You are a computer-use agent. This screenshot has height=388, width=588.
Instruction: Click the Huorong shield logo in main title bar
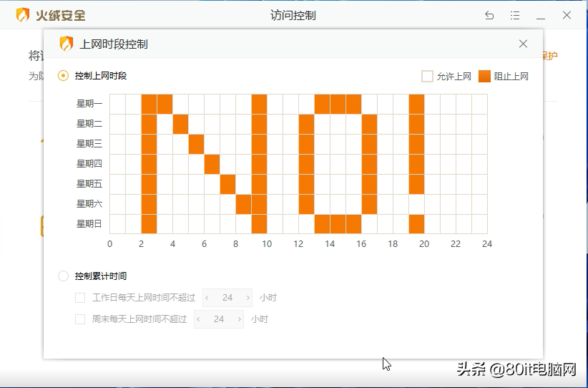23,15
